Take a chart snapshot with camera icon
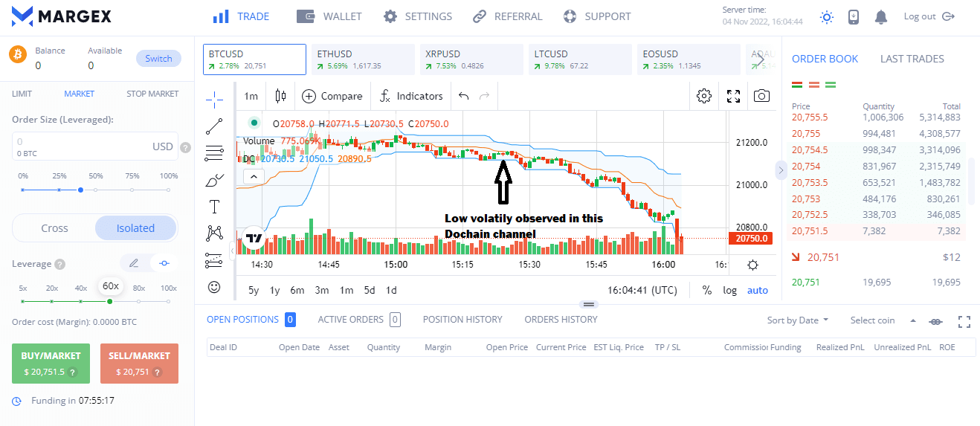 pos(761,96)
